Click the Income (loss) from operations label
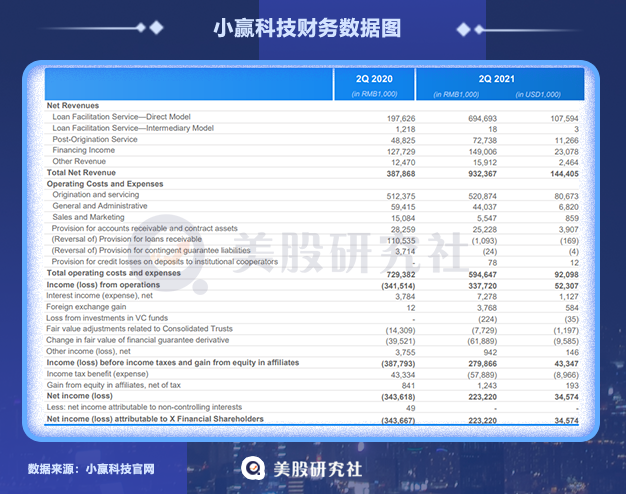 pyautogui.click(x=103, y=285)
